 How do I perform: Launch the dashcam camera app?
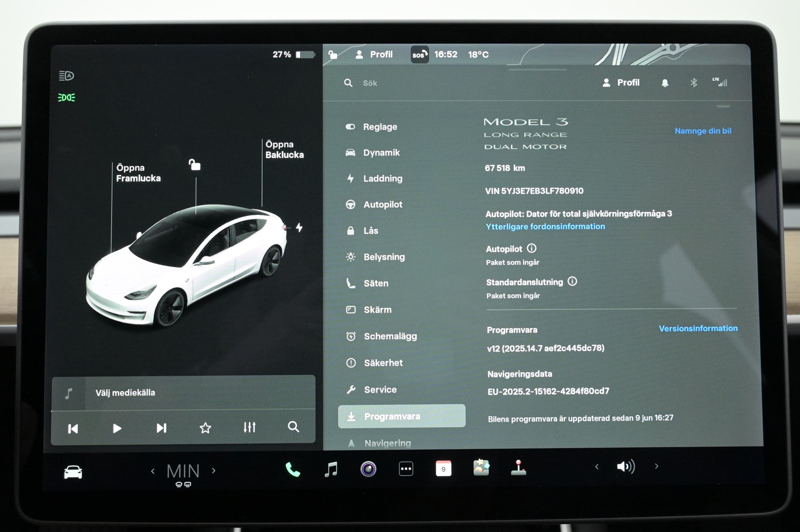(x=368, y=469)
